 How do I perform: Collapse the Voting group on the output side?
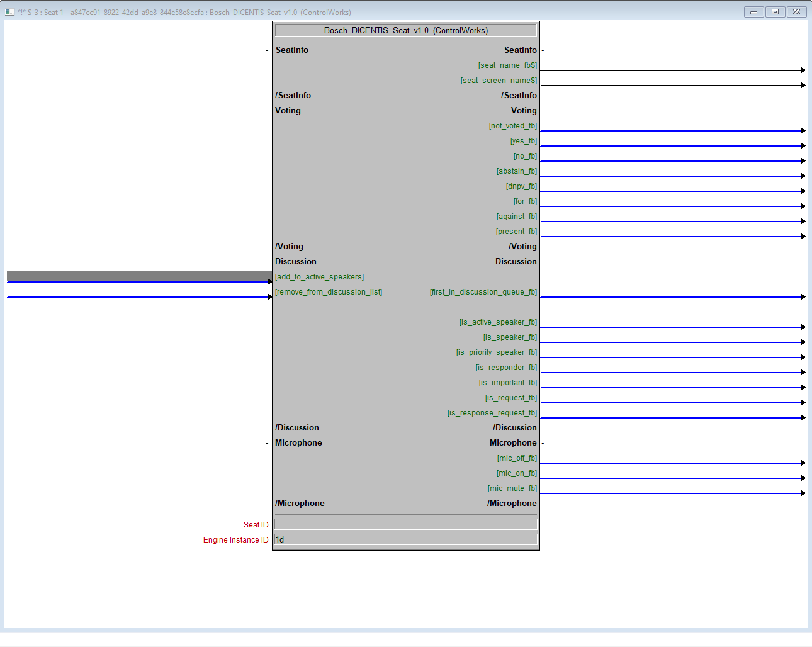click(543, 111)
